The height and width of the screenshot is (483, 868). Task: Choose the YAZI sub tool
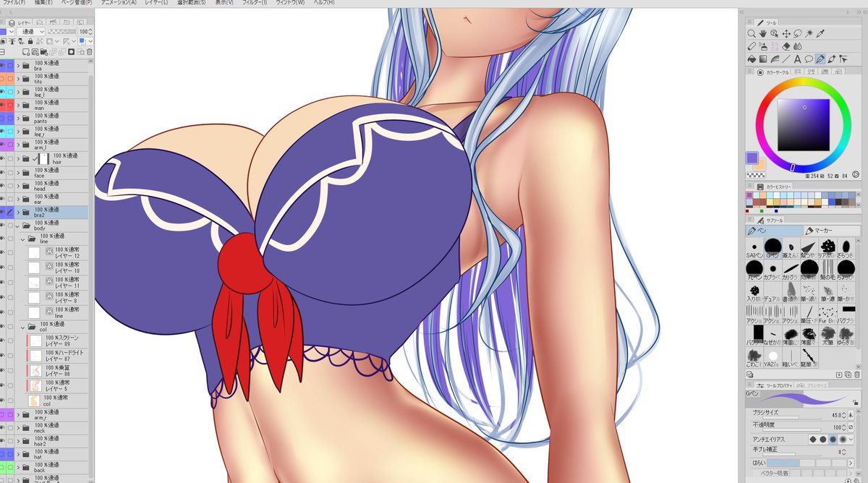(x=773, y=358)
